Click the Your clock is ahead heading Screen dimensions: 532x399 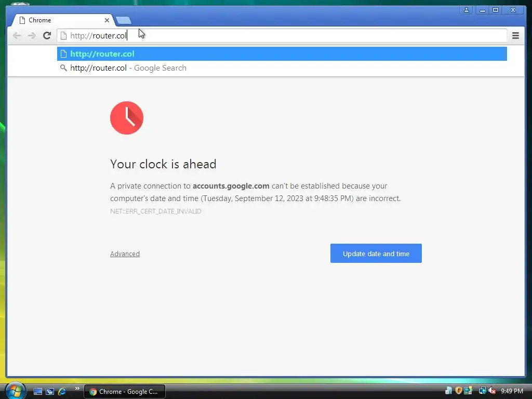(163, 164)
